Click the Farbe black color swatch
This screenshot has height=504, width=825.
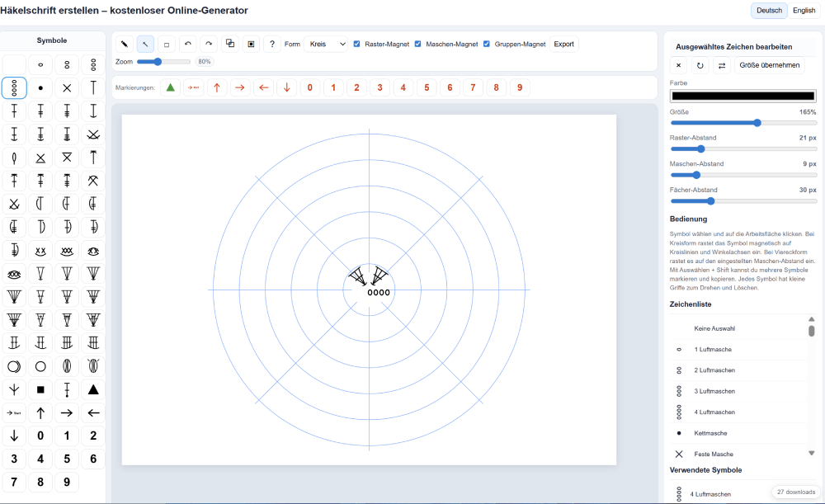[x=743, y=96]
